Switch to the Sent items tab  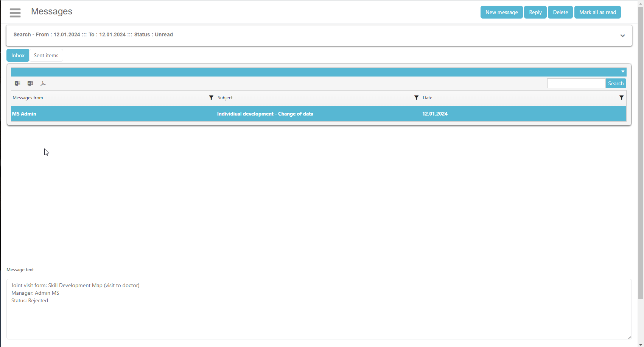[x=46, y=55]
